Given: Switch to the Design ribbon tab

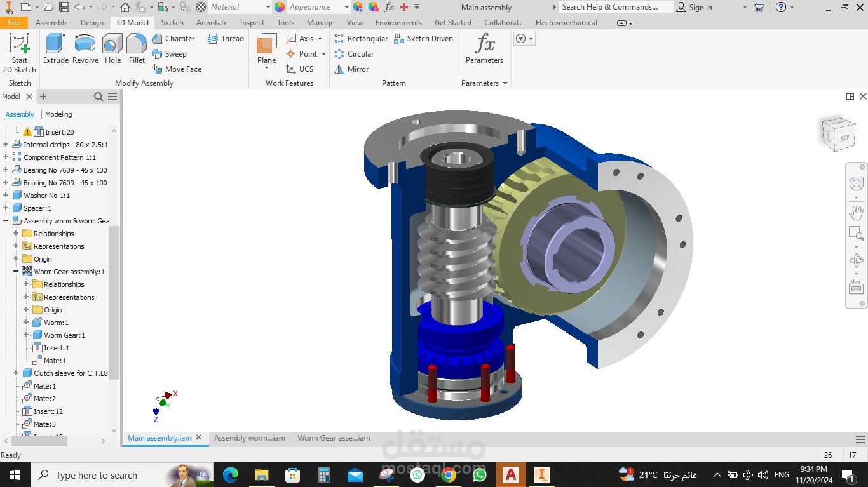Looking at the screenshot, I should point(92,22).
